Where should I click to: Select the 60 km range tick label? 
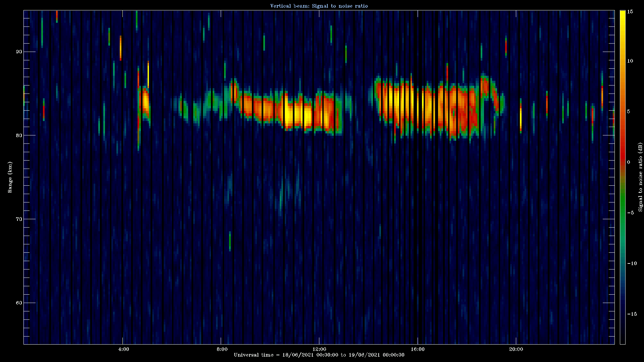point(19,303)
